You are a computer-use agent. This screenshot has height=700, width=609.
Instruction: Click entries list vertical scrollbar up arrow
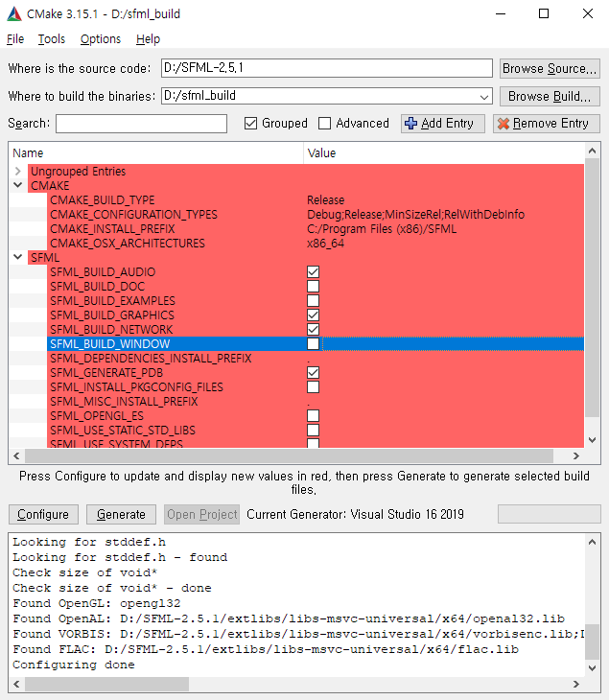coord(592,151)
